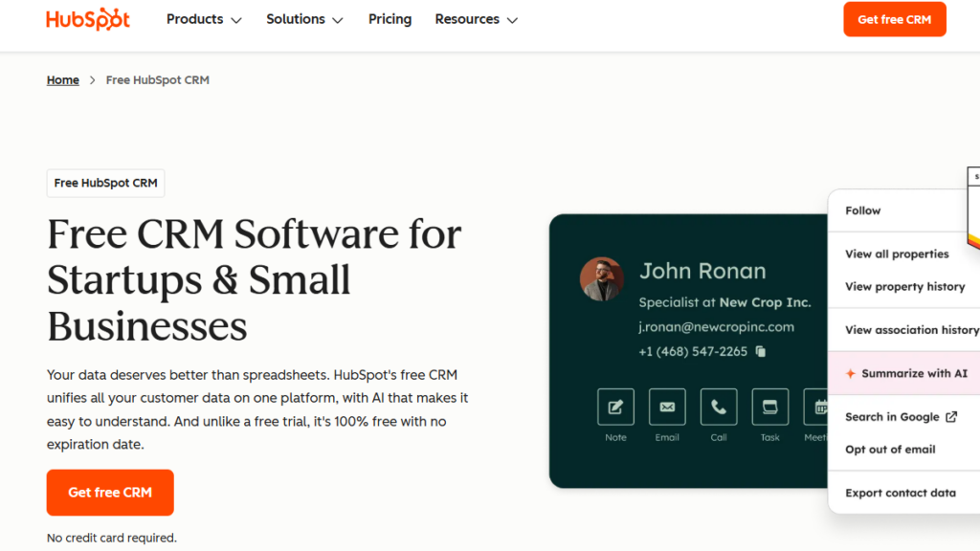Choose Export contact data

[x=901, y=493]
